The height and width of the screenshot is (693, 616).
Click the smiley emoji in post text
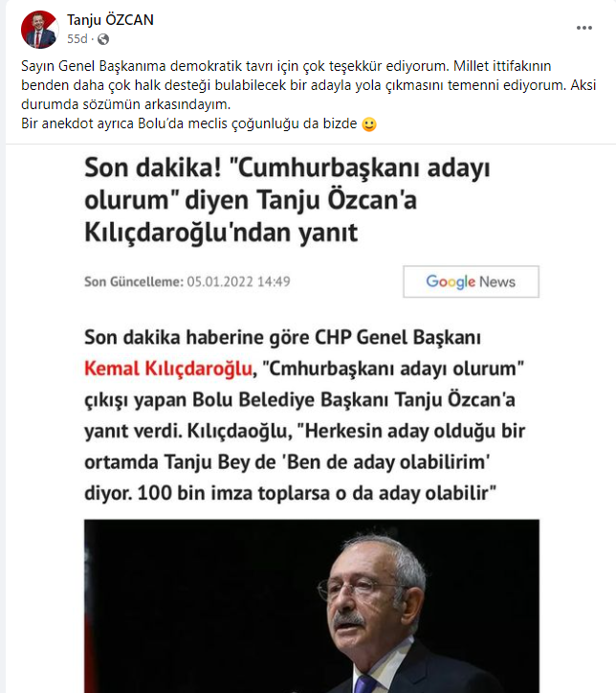(369, 124)
